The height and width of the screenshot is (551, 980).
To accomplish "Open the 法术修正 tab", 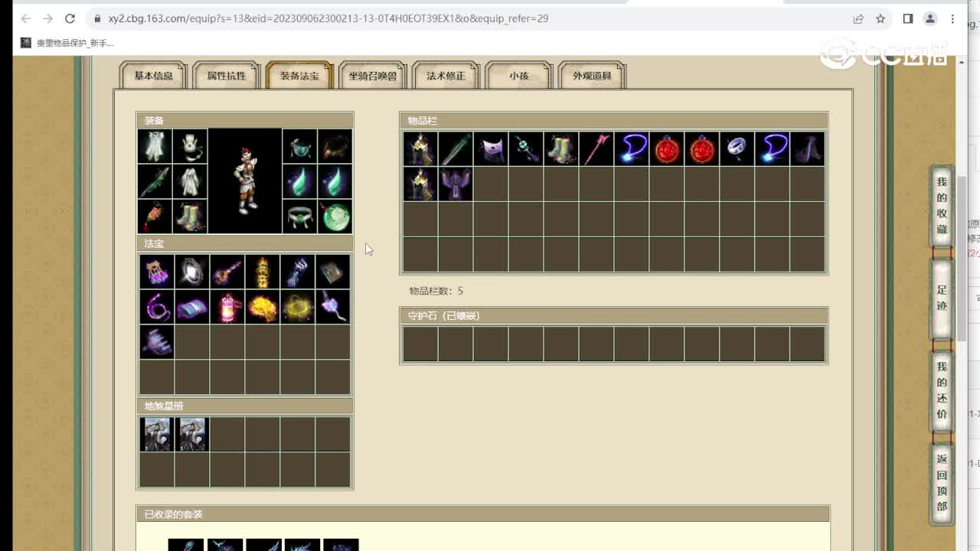I will point(446,76).
